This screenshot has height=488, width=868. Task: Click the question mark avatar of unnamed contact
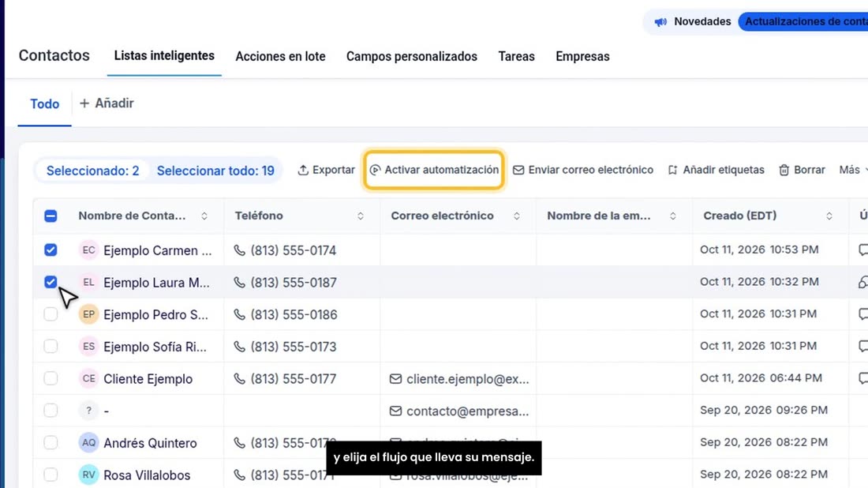[x=88, y=411]
